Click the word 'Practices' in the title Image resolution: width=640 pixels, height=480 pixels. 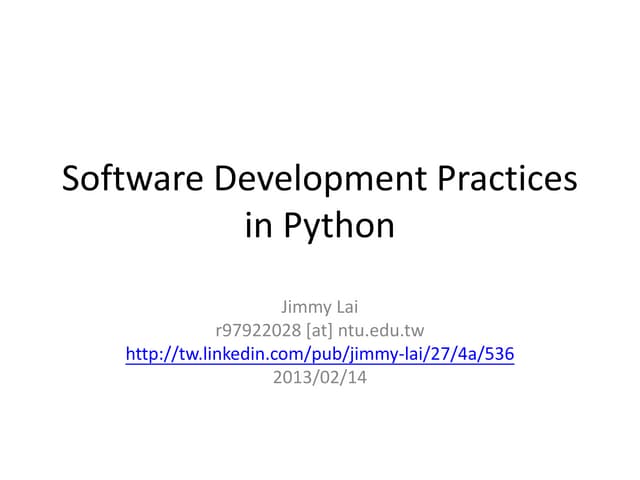coord(508,178)
